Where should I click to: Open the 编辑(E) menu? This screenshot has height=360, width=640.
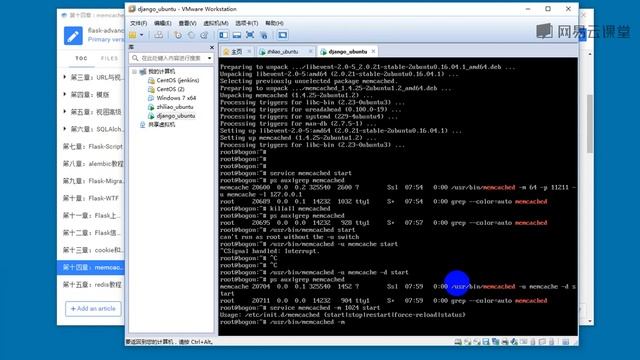pos(162,23)
